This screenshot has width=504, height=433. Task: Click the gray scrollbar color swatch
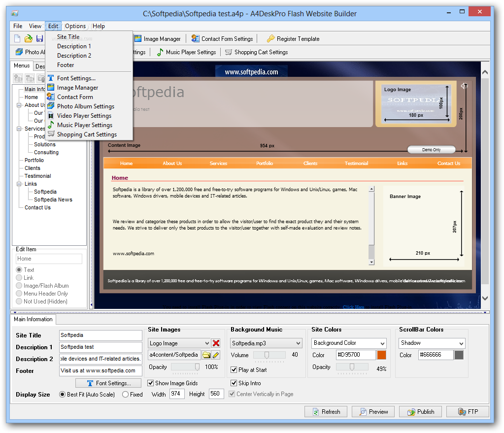point(459,355)
